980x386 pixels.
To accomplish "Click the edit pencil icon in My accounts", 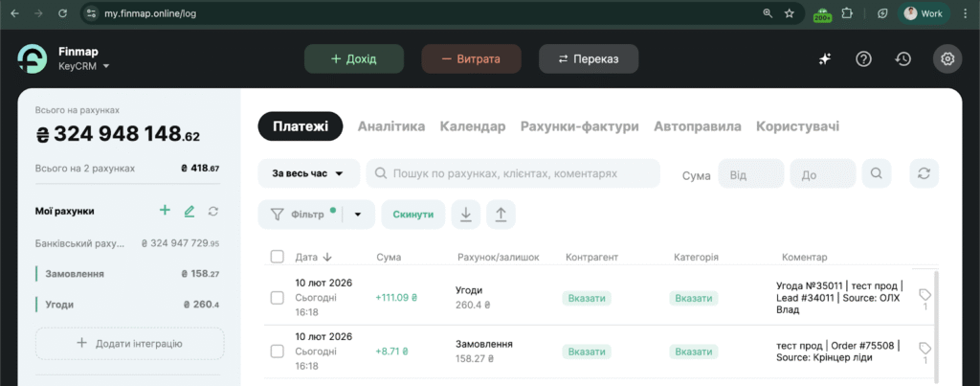I will pyautogui.click(x=189, y=211).
